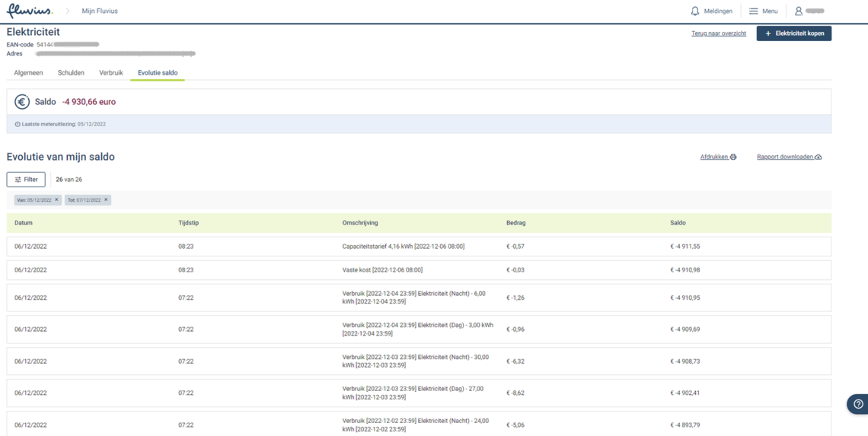Click the cloud download icon
The height and width of the screenshot is (436, 868).
pyautogui.click(x=819, y=158)
